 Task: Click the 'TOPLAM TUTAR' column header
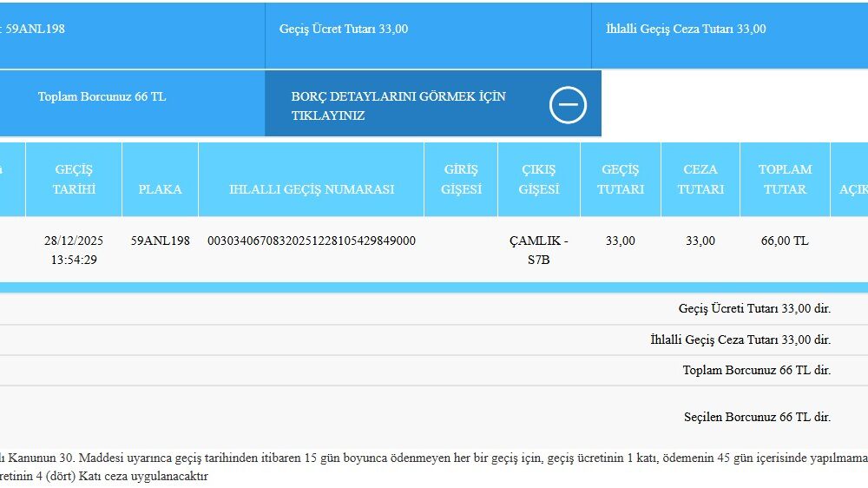[785, 179]
